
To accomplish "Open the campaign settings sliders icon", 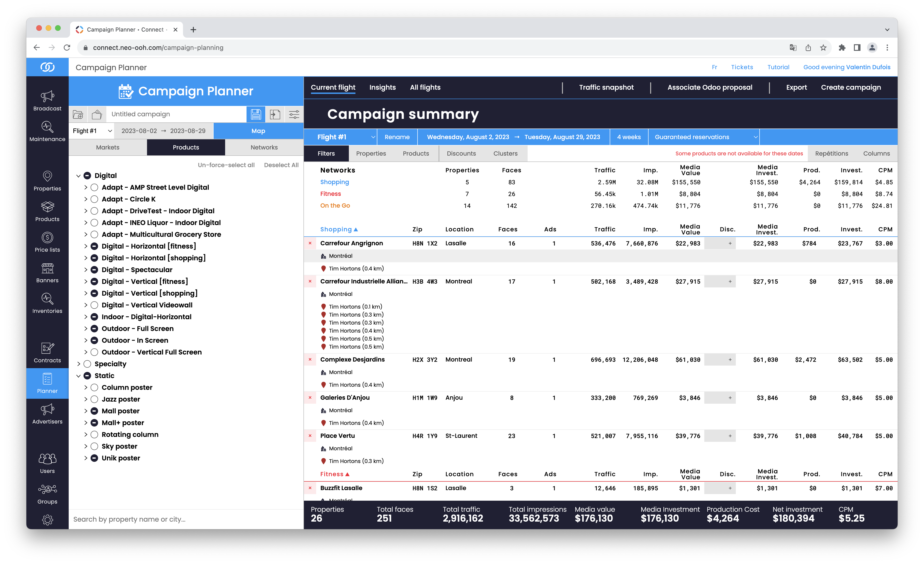I will (294, 114).
